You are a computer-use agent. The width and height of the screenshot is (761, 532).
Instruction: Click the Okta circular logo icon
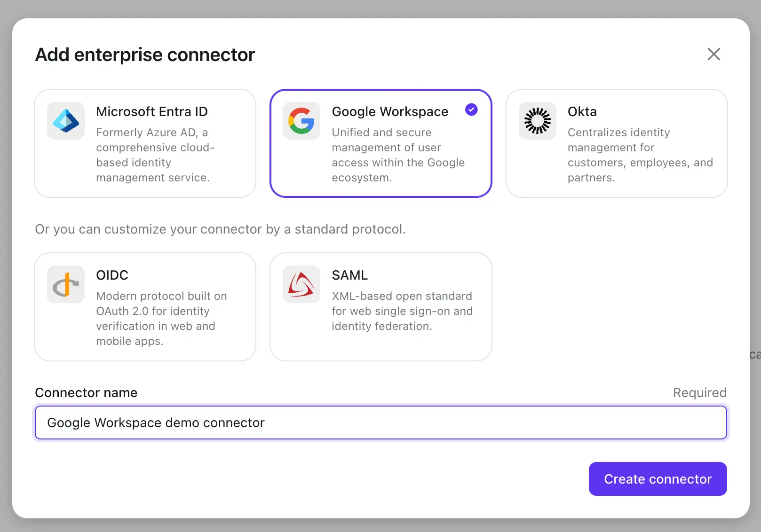coord(537,121)
